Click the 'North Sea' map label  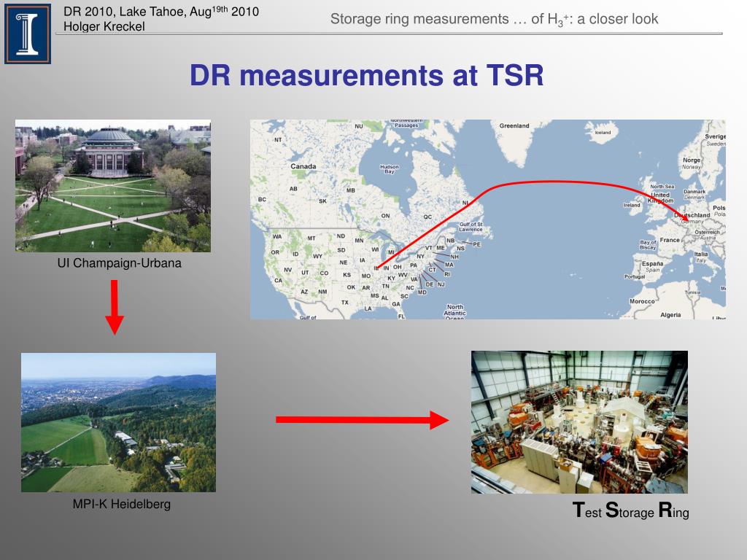[662, 187]
